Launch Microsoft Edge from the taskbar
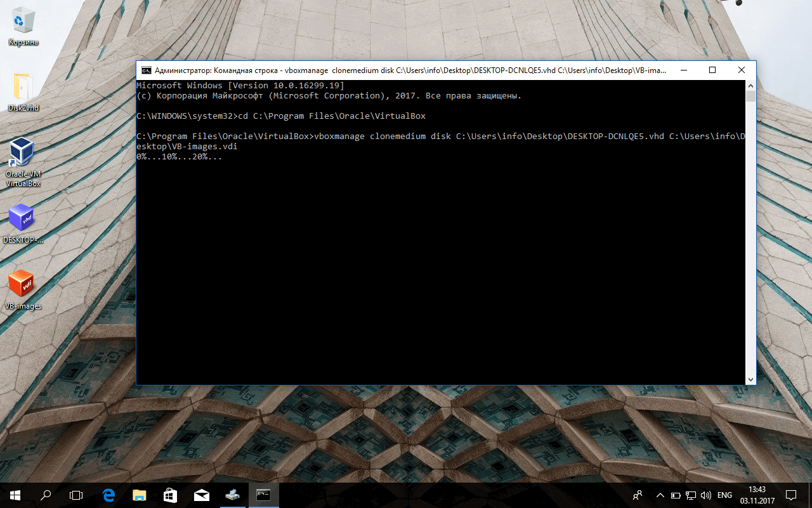This screenshot has width=812, height=508. click(x=108, y=495)
